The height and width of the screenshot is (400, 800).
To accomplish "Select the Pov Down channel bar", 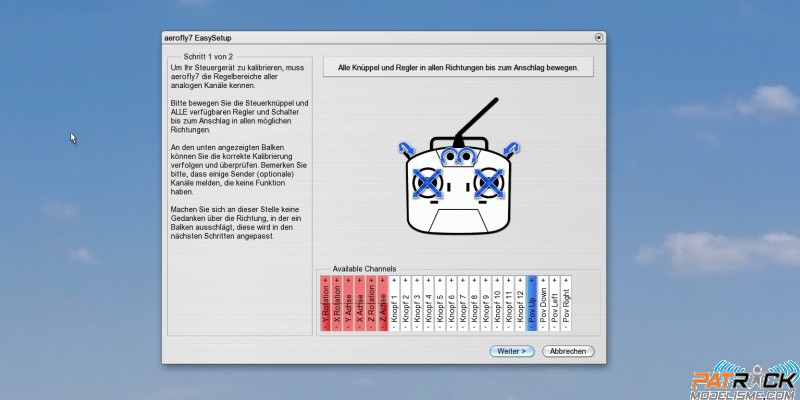I will pos(543,303).
